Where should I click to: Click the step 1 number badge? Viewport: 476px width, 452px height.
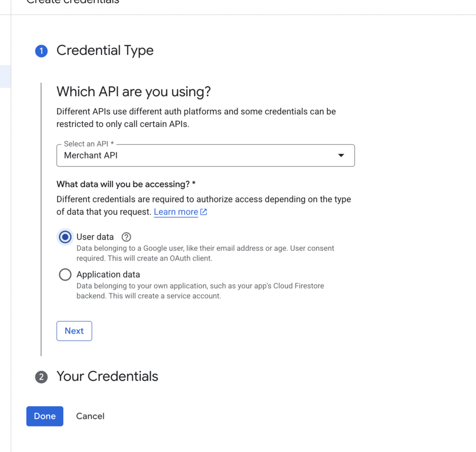click(41, 51)
